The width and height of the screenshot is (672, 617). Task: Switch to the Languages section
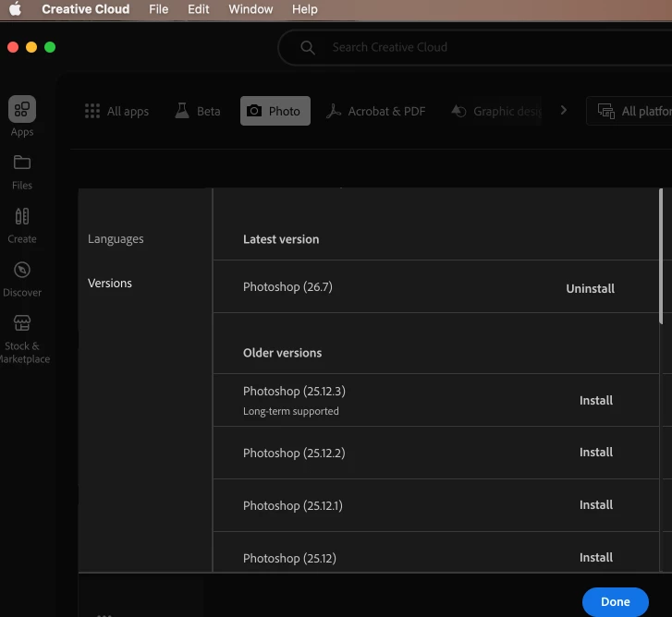(116, 239)
